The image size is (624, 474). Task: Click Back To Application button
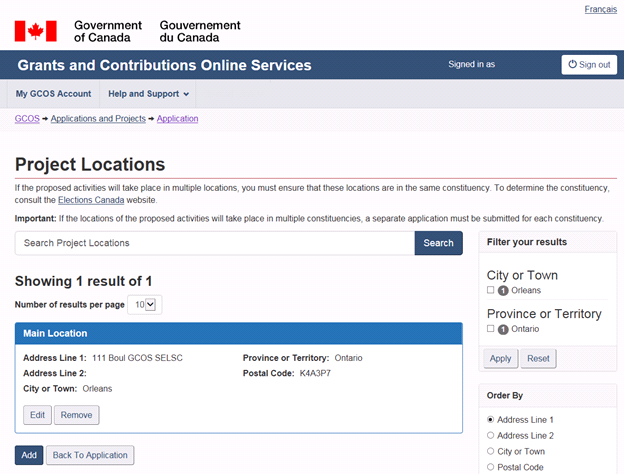89,455
